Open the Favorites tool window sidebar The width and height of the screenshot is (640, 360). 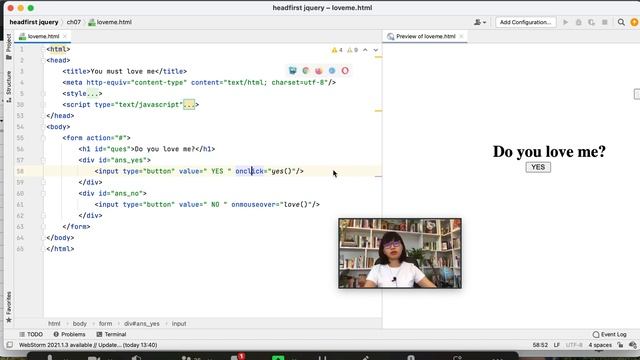click(9, 307)
